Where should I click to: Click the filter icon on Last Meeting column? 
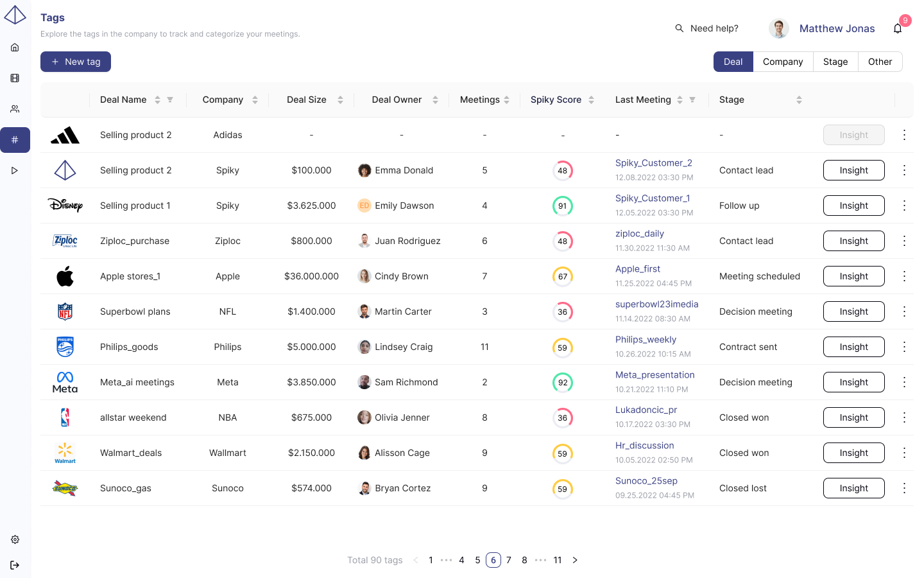[x=692, y=100]
